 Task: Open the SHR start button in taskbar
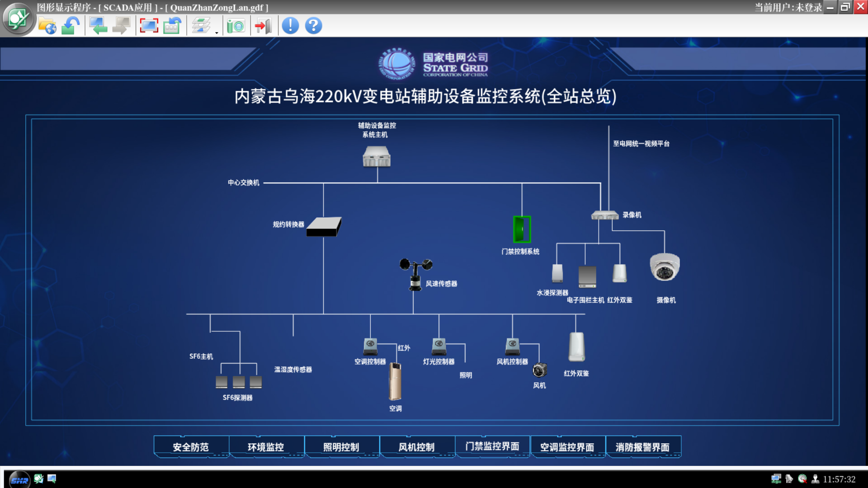[19, 480]
